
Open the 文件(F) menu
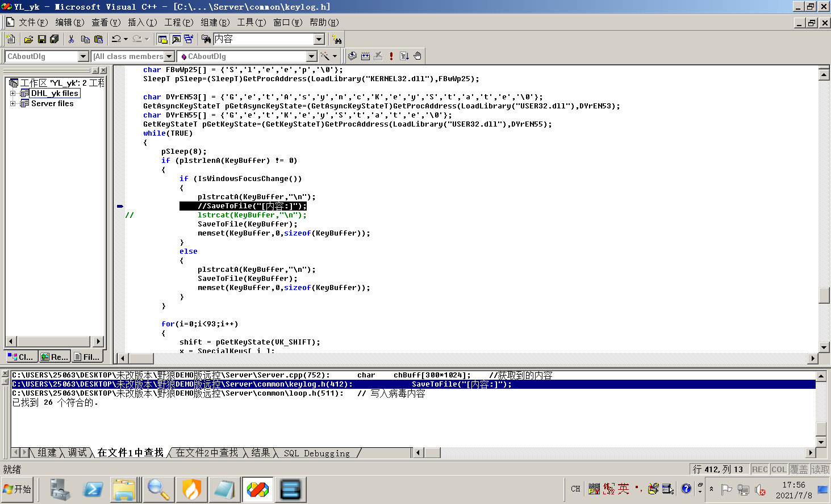[x=34, y=22]
